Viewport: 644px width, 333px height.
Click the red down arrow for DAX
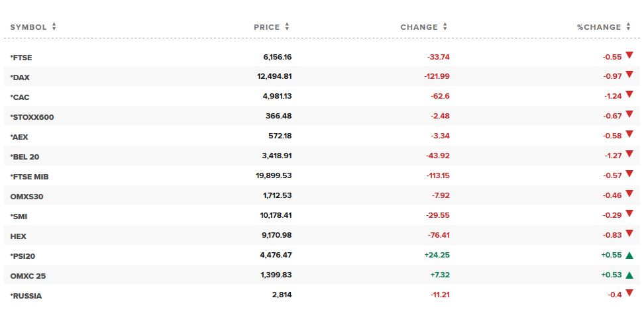pyautogui.click(x=629, y=75)
